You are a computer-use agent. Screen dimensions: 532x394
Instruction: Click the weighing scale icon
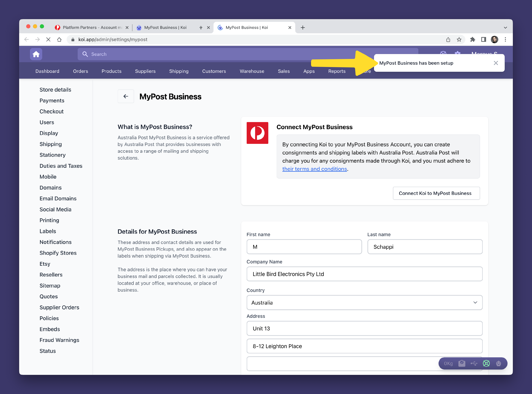[x=462, y=363]
